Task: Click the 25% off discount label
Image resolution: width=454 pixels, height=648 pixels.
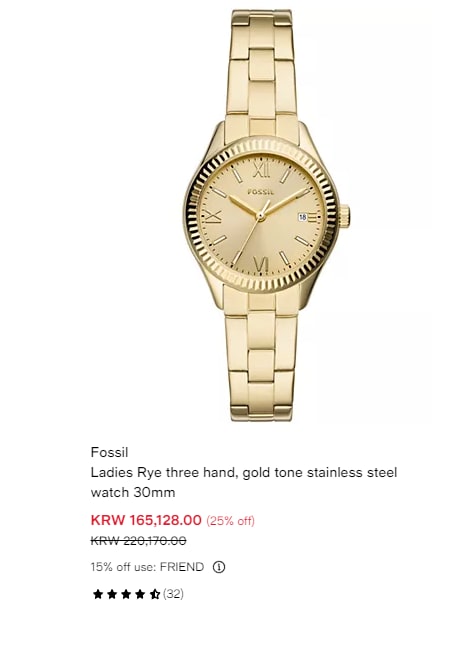Action: 231,520
